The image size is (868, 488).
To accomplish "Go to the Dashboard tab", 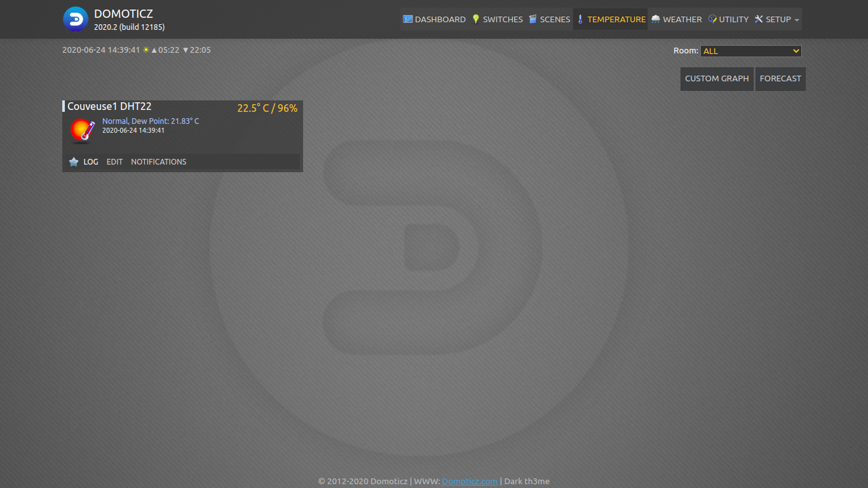I will click(434, 19).
